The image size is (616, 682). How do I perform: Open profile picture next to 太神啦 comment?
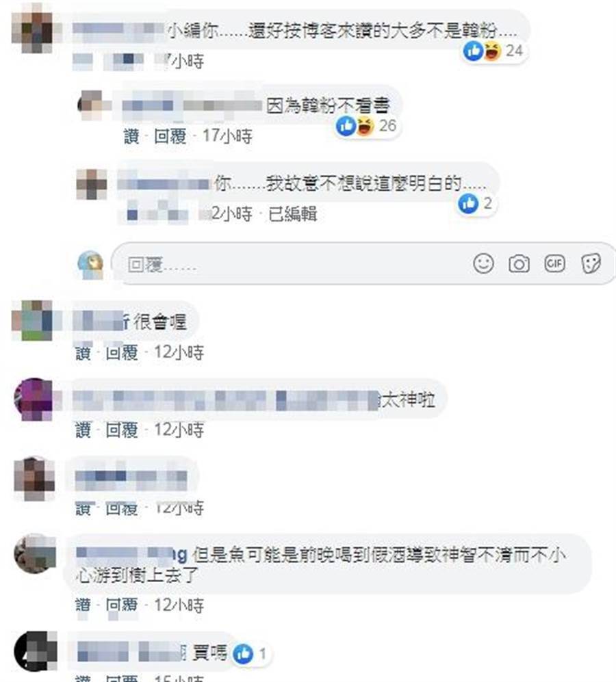[x=34, y=399]
